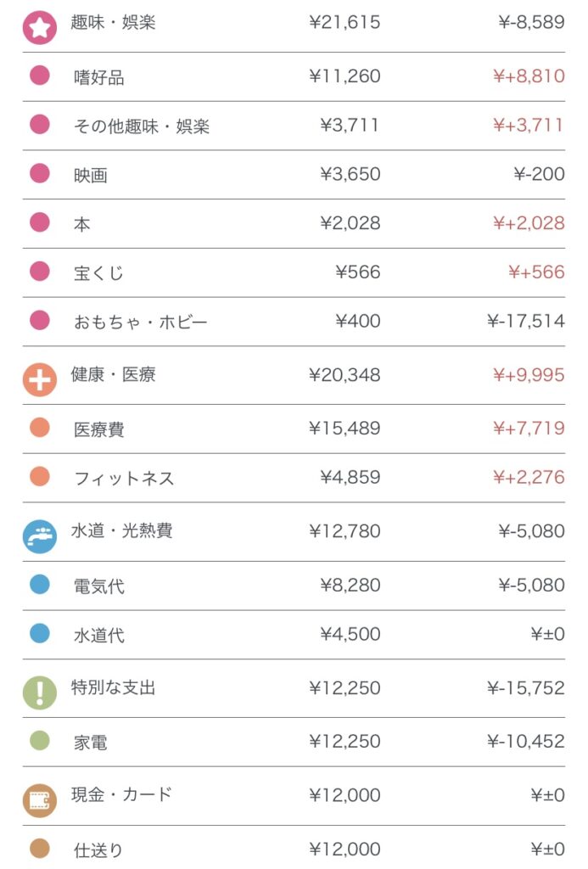Tap the green exclamation icon for 特別な支出
The height and width of the screenshot is (869, 588).
pos(39,692)
